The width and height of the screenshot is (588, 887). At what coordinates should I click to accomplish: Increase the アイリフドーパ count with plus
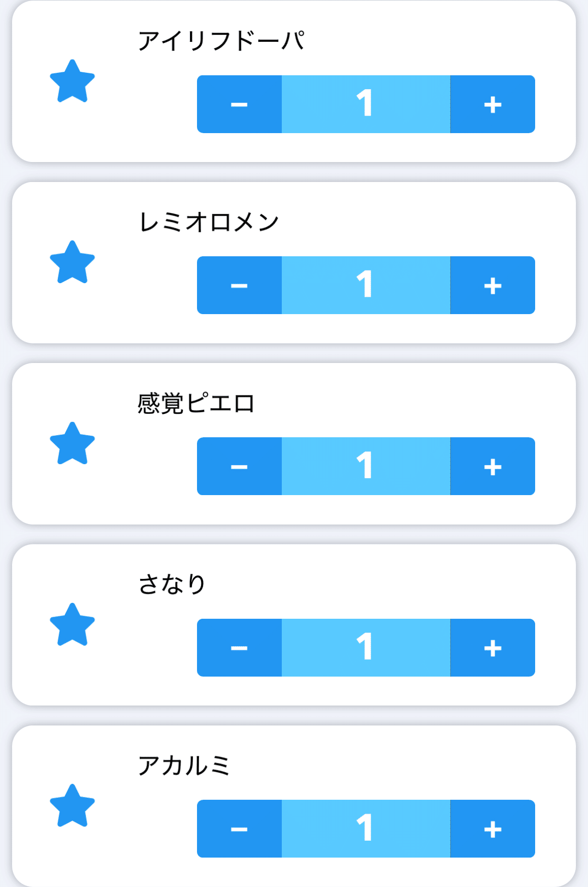pyautogui.click(x=492, y=104)
